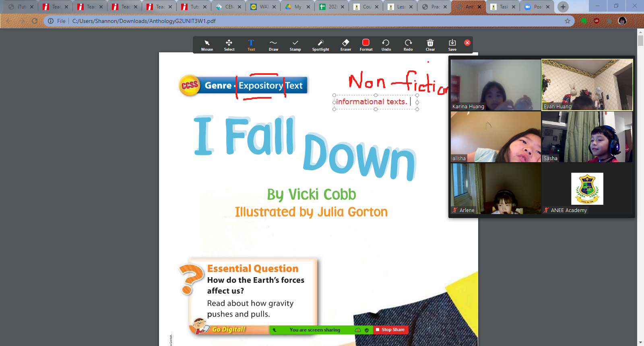This screenshot has height=346, width=644.
Task: Select Karina Huang's video tile
Action: (x=495, y=85)
